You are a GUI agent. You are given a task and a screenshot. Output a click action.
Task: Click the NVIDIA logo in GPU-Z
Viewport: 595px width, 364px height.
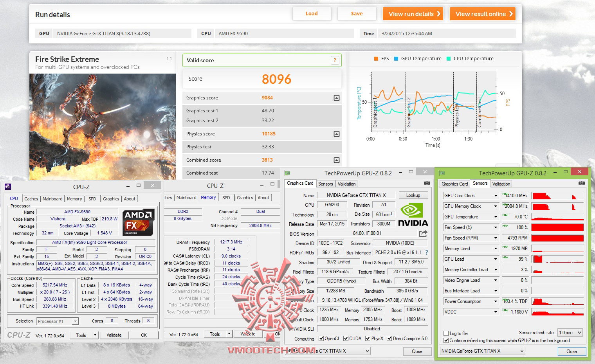413,214
